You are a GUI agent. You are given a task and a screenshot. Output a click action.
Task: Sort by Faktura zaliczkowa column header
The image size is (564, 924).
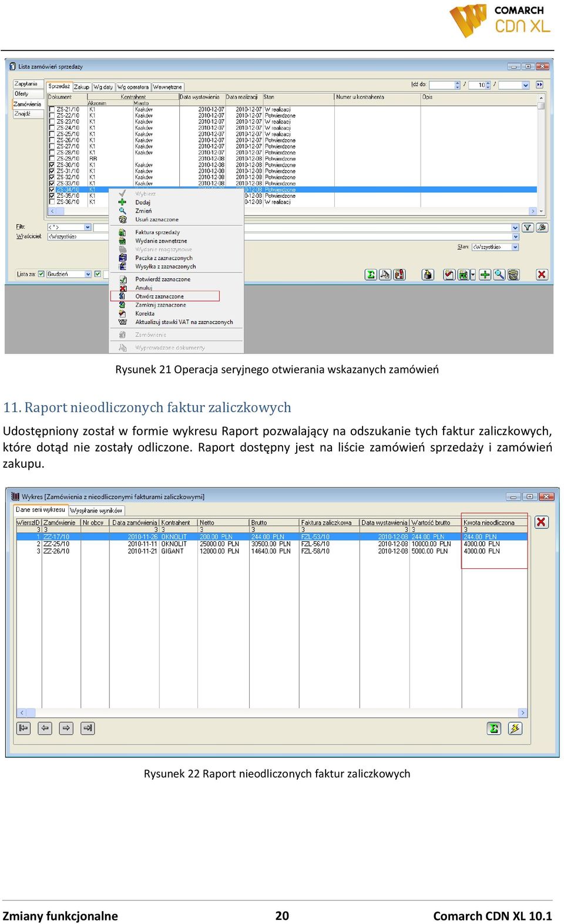pyautogui.click(x=330, y=522)
